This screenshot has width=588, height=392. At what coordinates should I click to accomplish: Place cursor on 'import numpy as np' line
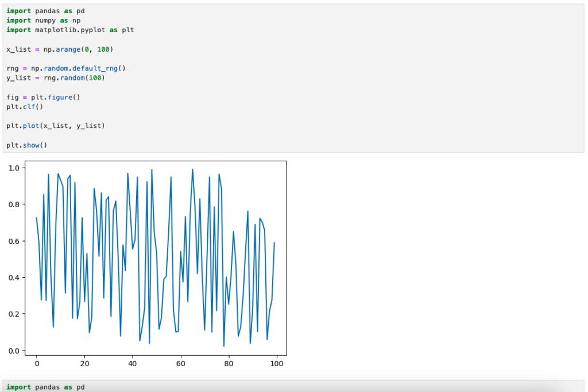43,20
